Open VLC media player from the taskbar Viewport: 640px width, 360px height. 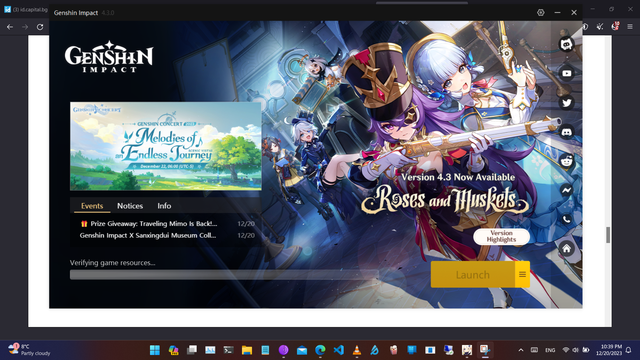pyautogui.click(x=357, y=350)
